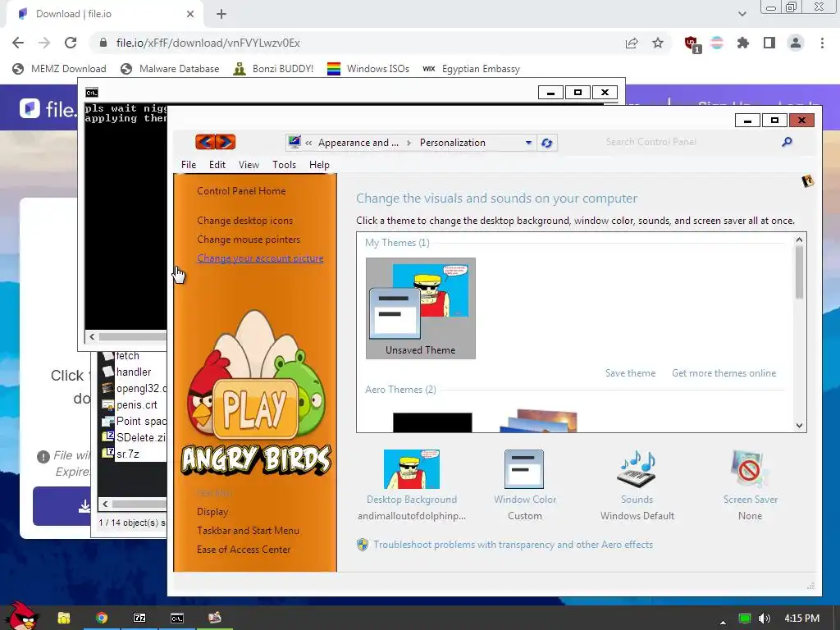Open the Display link in sidebar
Screen dimensions: 840x630
click(212, 512)
